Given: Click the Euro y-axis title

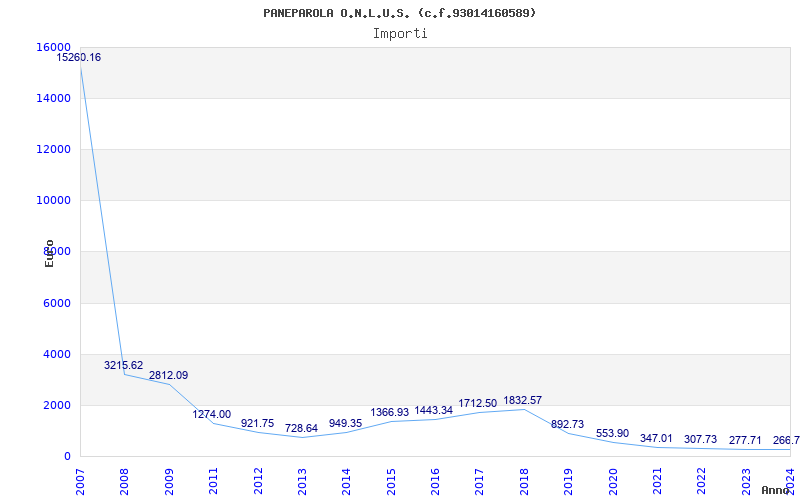Looking at the screenshot, I should pos(49,253).
